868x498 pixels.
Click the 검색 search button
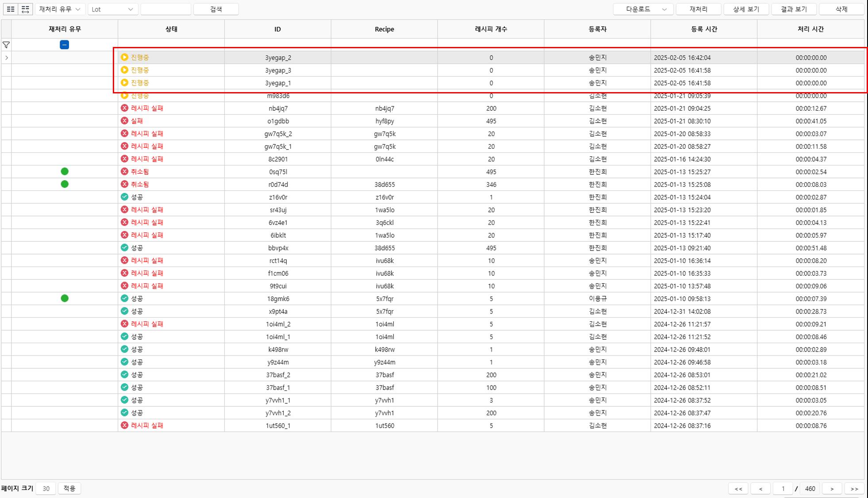pos(216,9)
